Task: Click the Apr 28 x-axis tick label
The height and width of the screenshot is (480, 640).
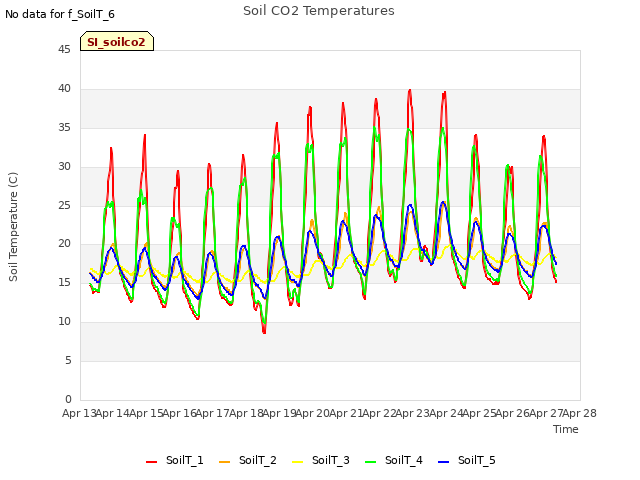Action: point(580,413)
